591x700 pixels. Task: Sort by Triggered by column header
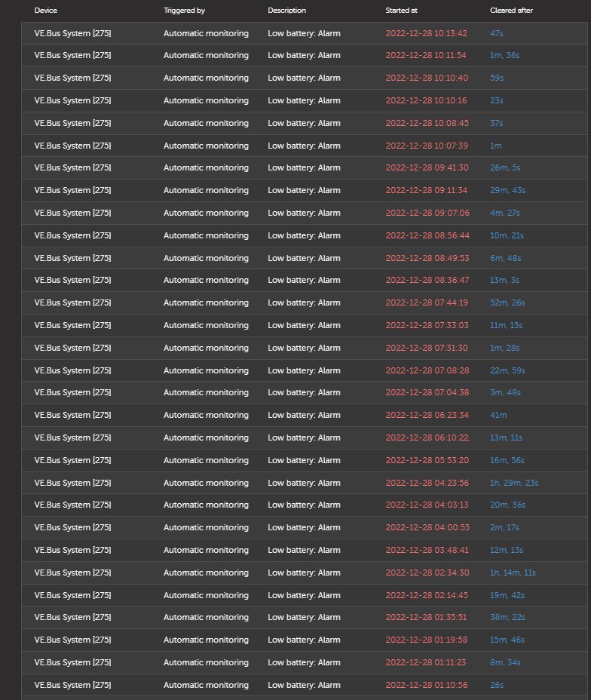click(x=184, y=11)
